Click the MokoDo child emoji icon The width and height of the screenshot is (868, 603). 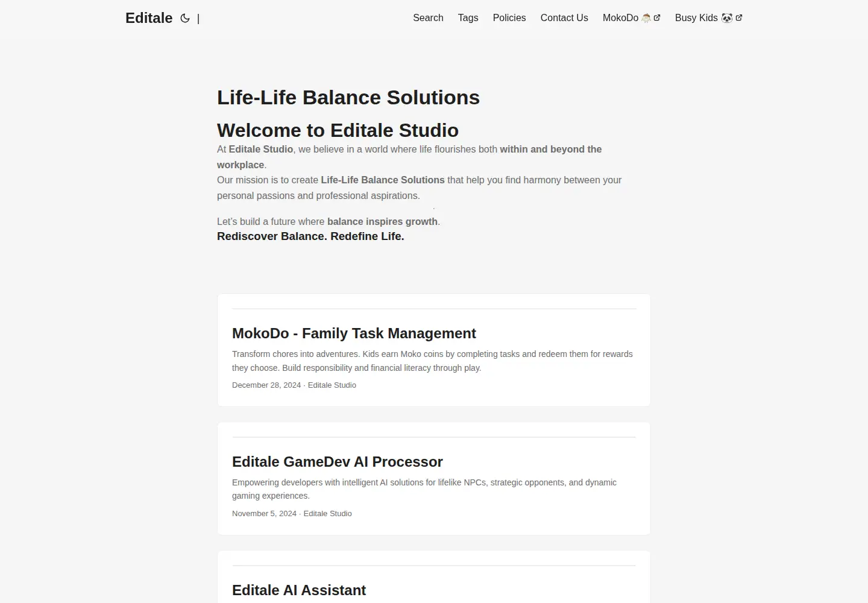[646, 18]
